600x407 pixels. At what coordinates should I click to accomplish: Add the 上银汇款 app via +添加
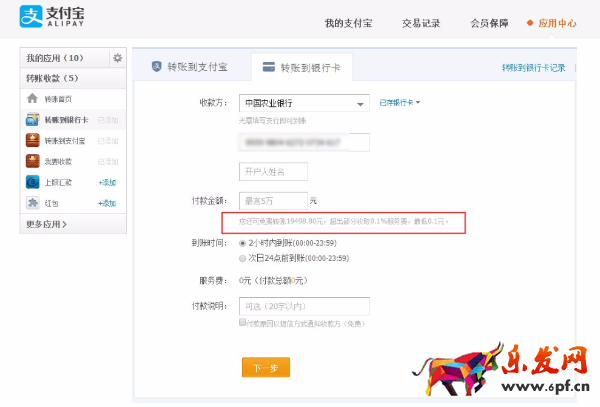click(x=107, y=182)
